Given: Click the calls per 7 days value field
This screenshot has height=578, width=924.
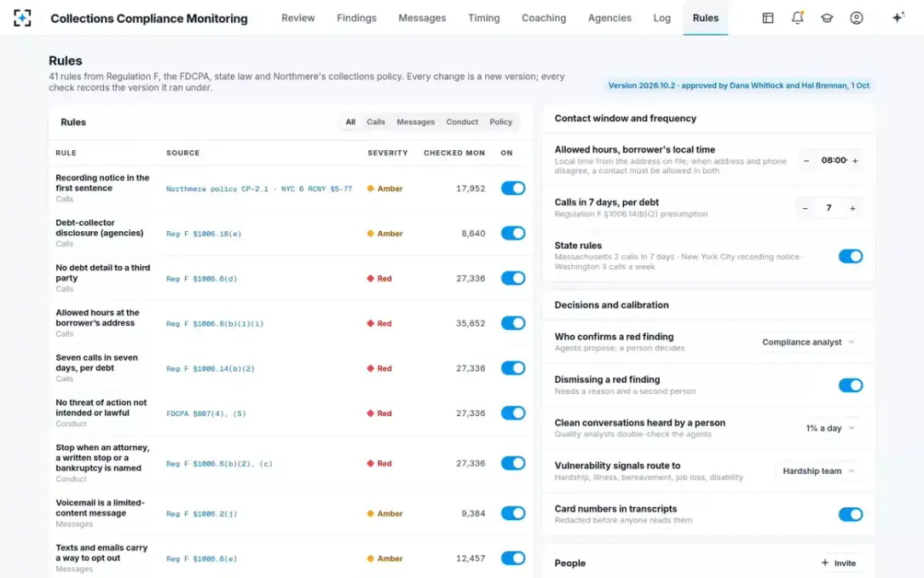Looking at the screenshot, I should coord(829,208).
